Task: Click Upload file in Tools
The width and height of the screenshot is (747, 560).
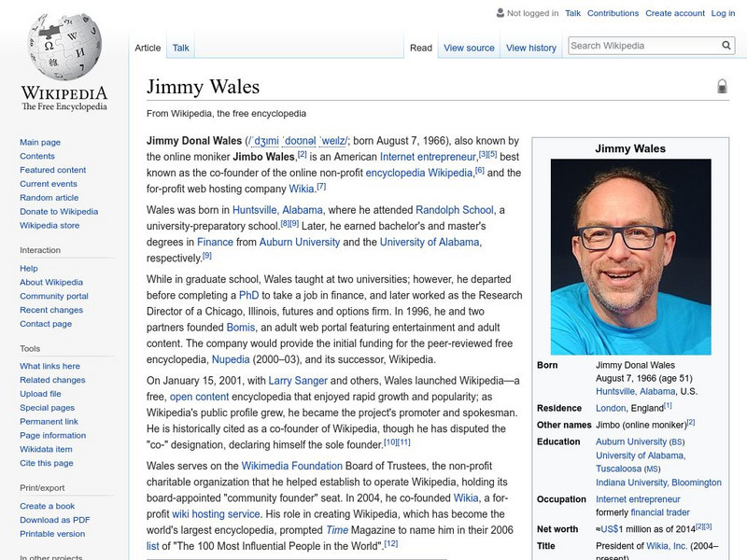Action: click(40, 394)
